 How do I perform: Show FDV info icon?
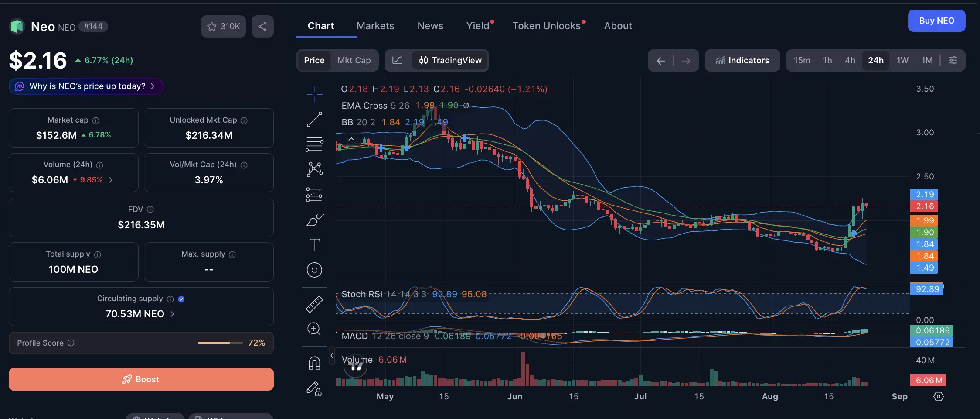150,209
